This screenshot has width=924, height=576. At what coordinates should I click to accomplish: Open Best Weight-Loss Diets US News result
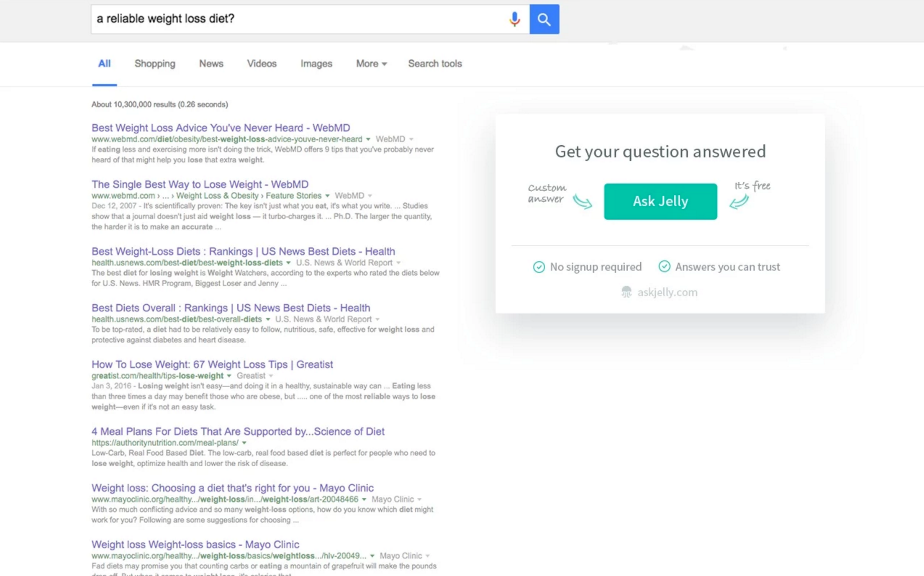click(x=243, y=251)
